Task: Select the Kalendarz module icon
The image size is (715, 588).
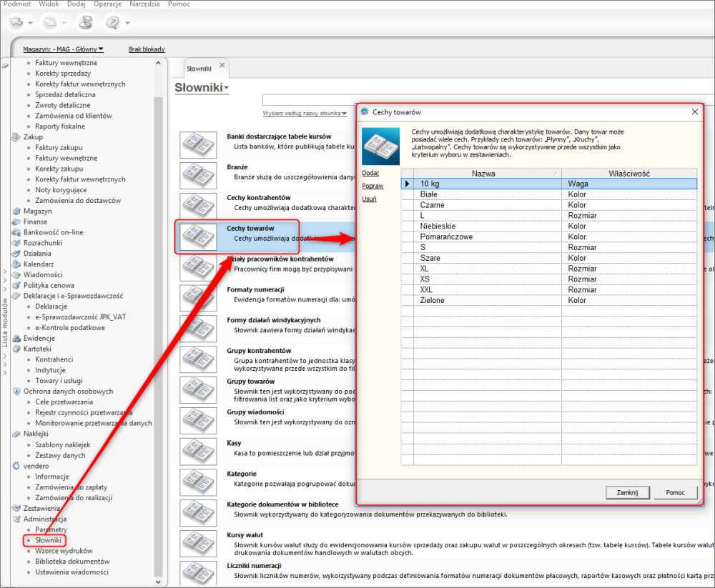Action: tap(16, 264)
